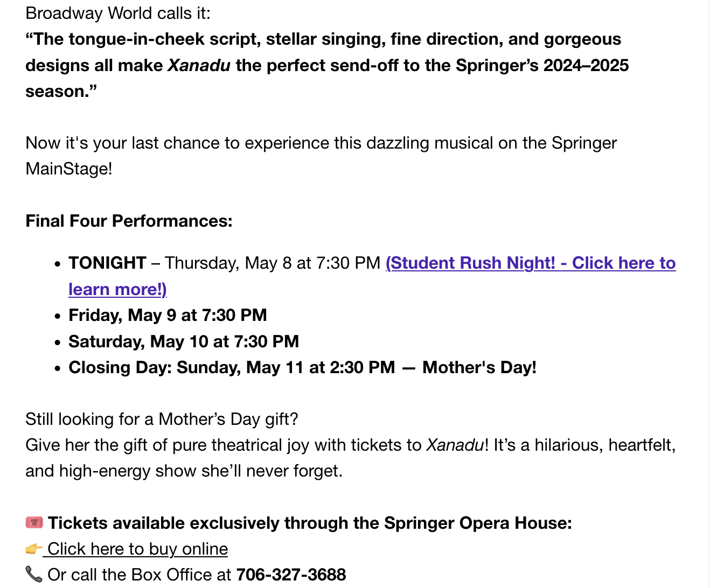Click 'Tickets available exclusively' bold heading
710x588 pixels.
pos(310,523)
